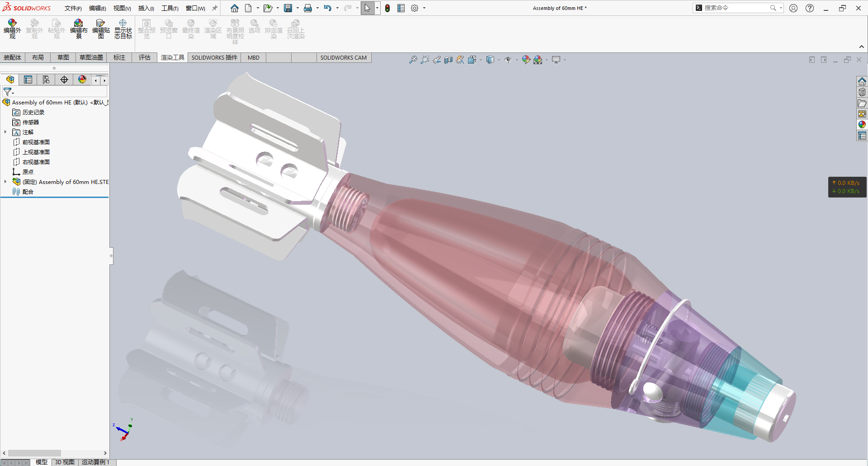868x466 pixels.
Task: Open the Apply Scene dropdown arrow
Action: tap(547, 60)
